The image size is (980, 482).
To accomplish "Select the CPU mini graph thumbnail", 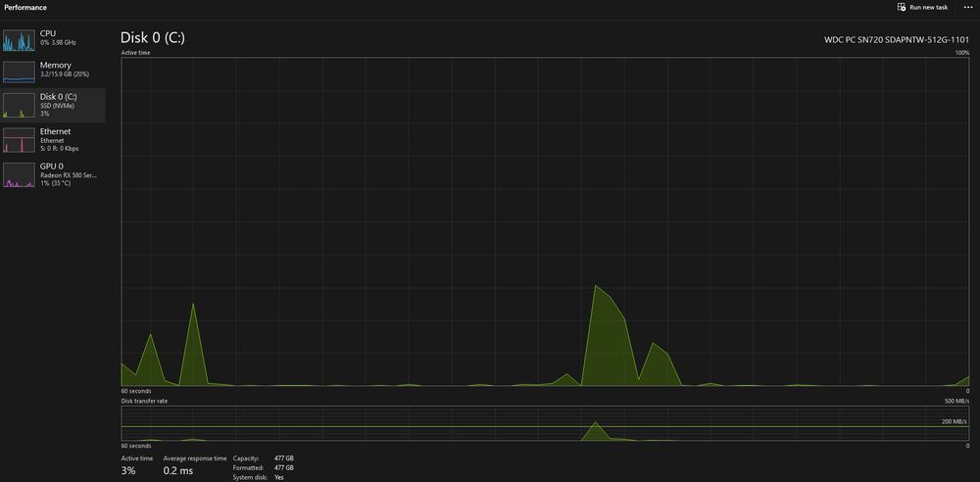I will tap(19, 40).
